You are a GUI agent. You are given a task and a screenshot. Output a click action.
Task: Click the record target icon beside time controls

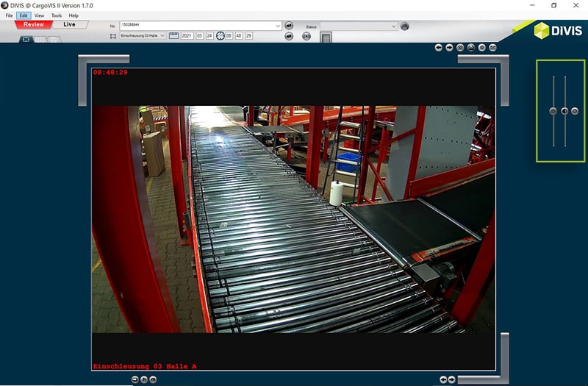[306, 36]
